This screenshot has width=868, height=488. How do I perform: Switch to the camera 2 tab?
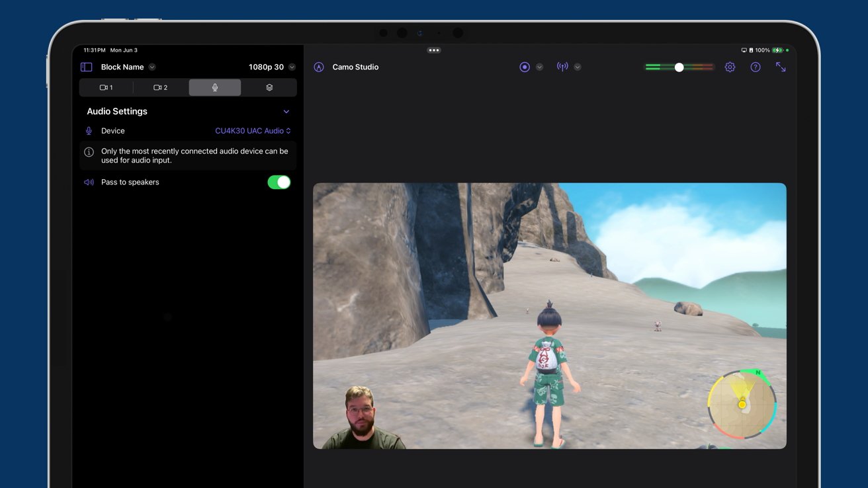[161, 87]
